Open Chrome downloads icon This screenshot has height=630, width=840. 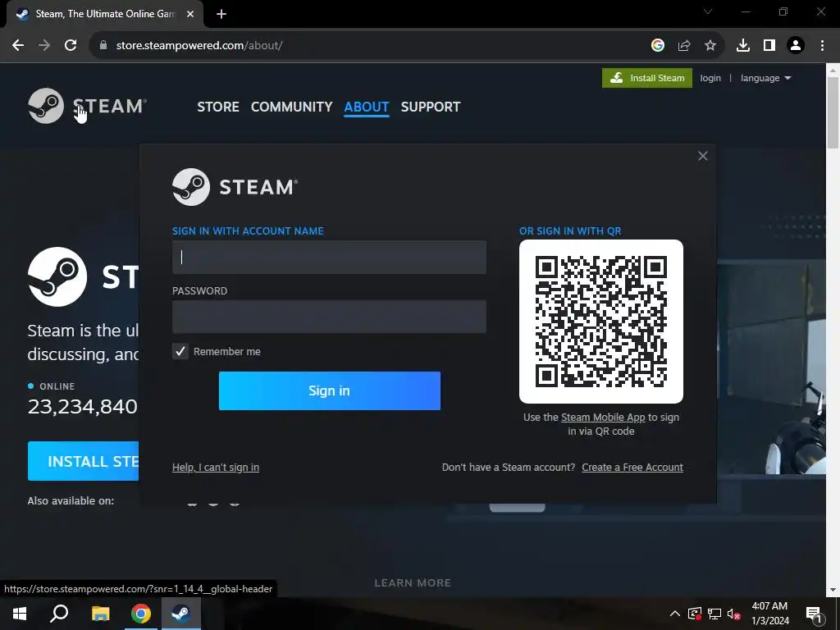(x=743, y=46)
